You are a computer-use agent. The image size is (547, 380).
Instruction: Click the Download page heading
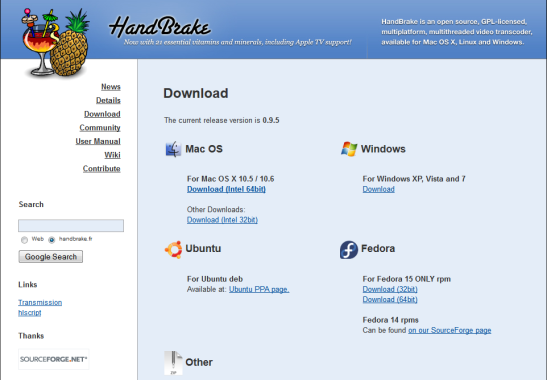pos(196,93)
